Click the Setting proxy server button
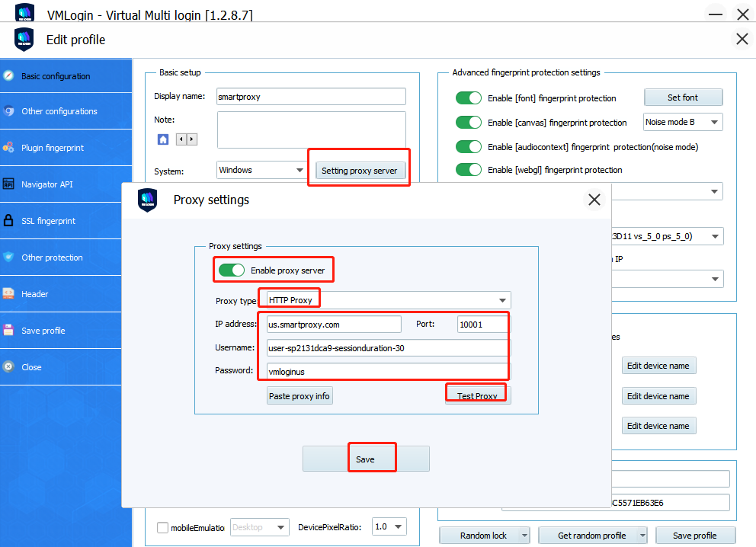The image size is (756, 547). pos(360,171)
